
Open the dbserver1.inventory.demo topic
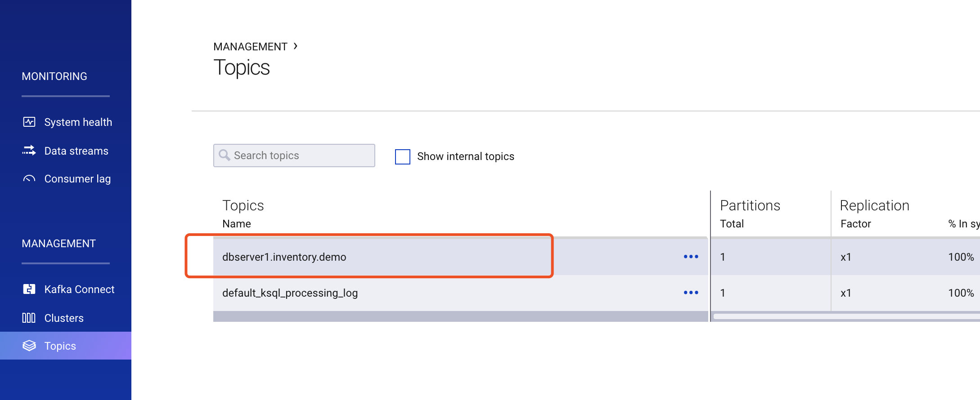284,257
